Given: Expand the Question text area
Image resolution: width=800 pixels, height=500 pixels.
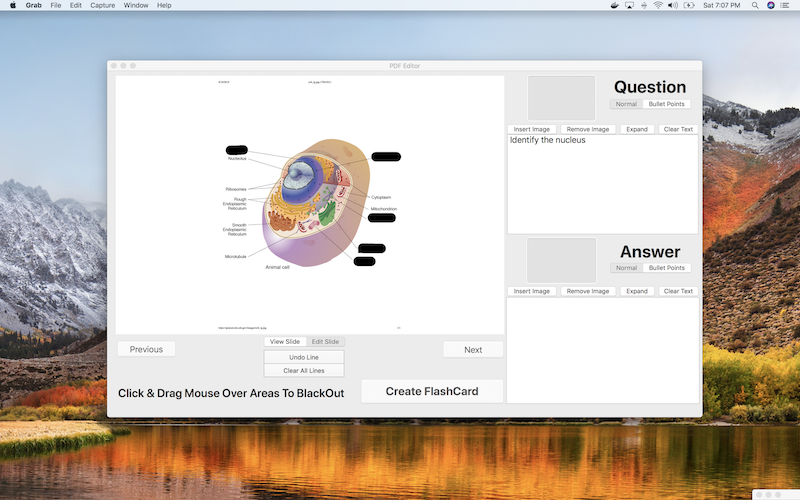Looking at the screenshot, I should [x=637, y=129].
